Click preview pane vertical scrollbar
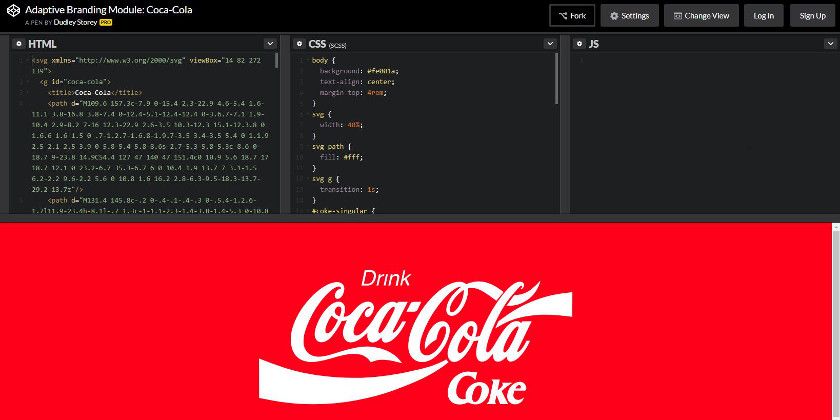 [x=836, y=321]
